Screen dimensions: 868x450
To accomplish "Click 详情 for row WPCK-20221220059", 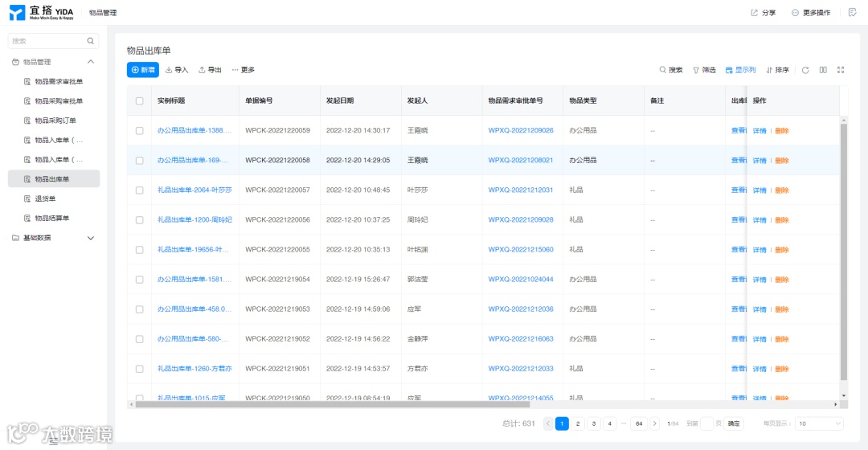I will (x=759, y=131).
